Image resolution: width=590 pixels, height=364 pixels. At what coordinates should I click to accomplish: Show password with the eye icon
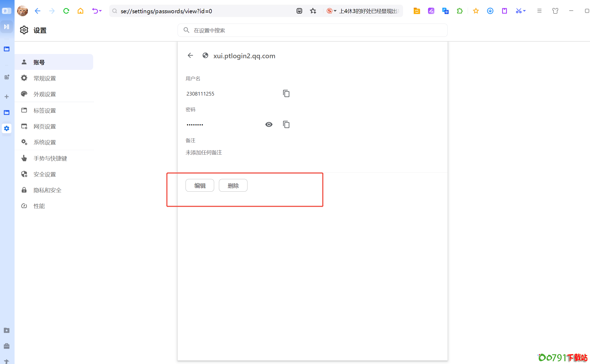pyautogui.click(x=269, y=124)
